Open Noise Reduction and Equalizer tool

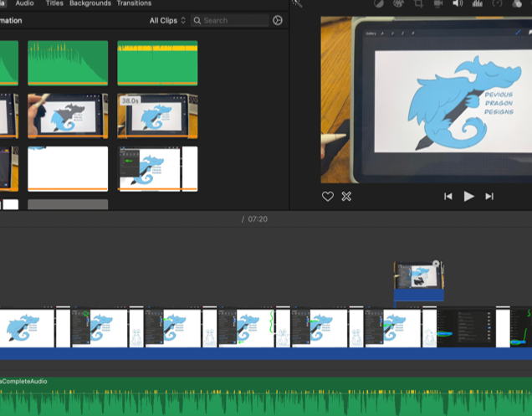pyautogui.click(x=478, y=3)
